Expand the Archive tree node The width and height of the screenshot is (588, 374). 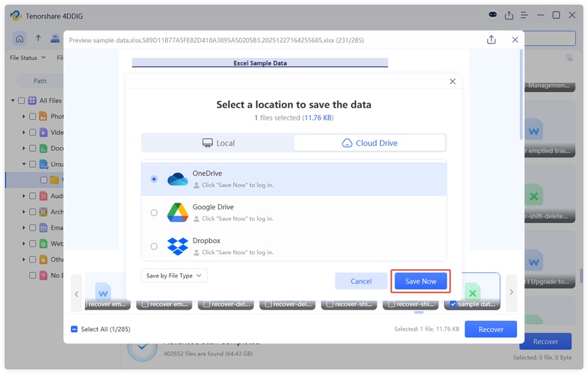pyautogui.click(x=24, y=212)
